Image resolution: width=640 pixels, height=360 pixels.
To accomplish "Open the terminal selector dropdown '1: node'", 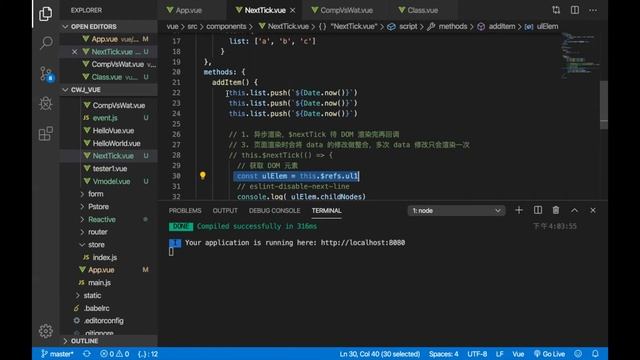I will click(456, 211).
